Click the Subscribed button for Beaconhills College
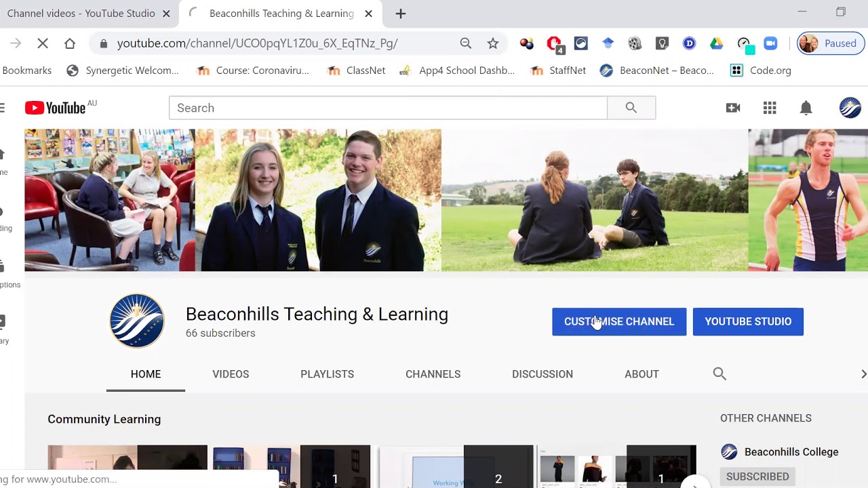This screenshot has height=488, width=868. [757, 476]
